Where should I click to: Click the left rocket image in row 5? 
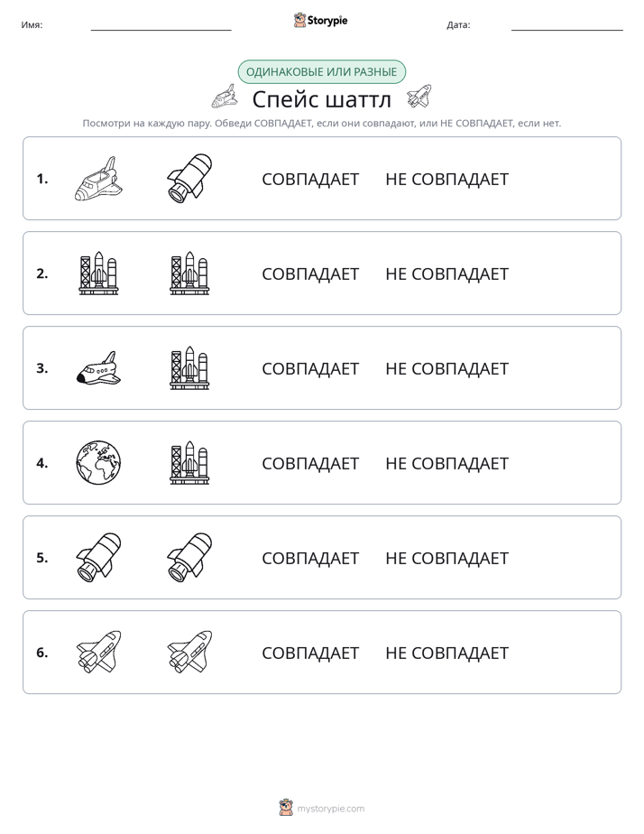coord(98,558)
